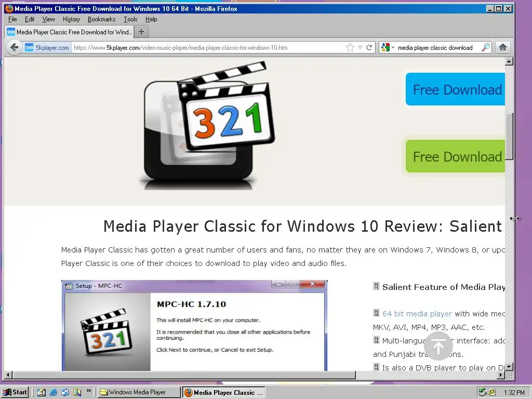Click the horizontal scrollbar right arrow

point(501,375)
